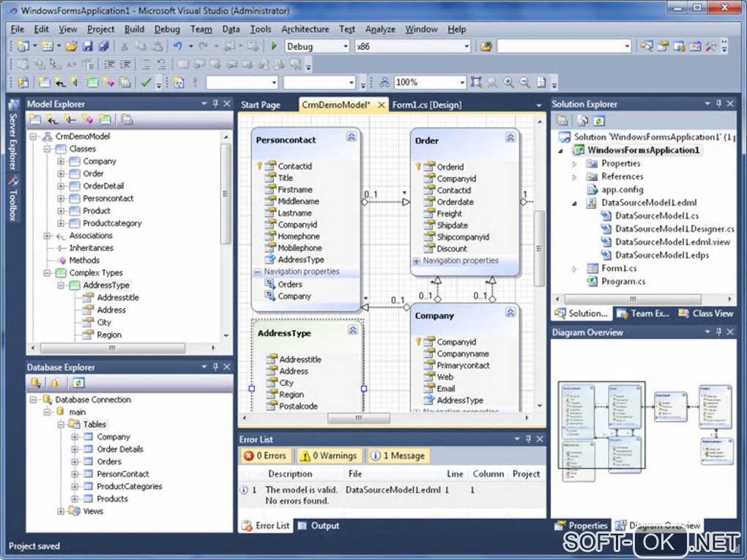Screen dimensions: 747x560
Task: Switch to the Form1.cs [Design] tab
Action: (427, 105)
